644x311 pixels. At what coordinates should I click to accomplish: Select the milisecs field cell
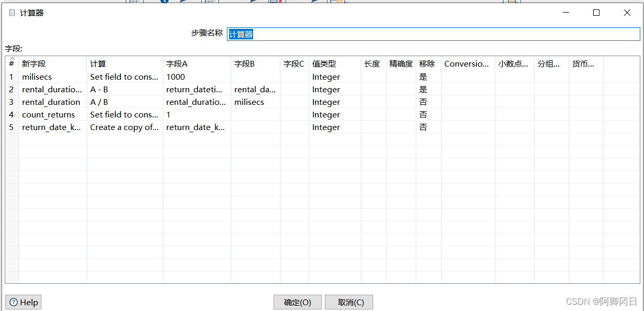[52, 77]
